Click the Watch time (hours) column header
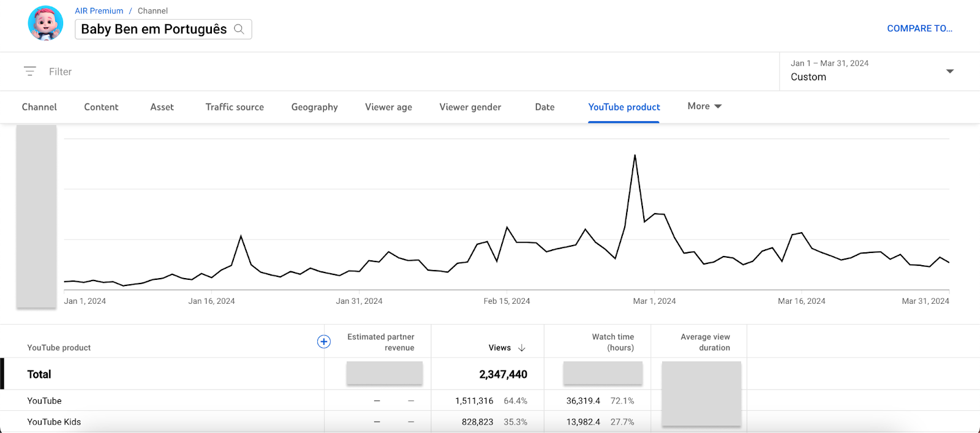 612,342
